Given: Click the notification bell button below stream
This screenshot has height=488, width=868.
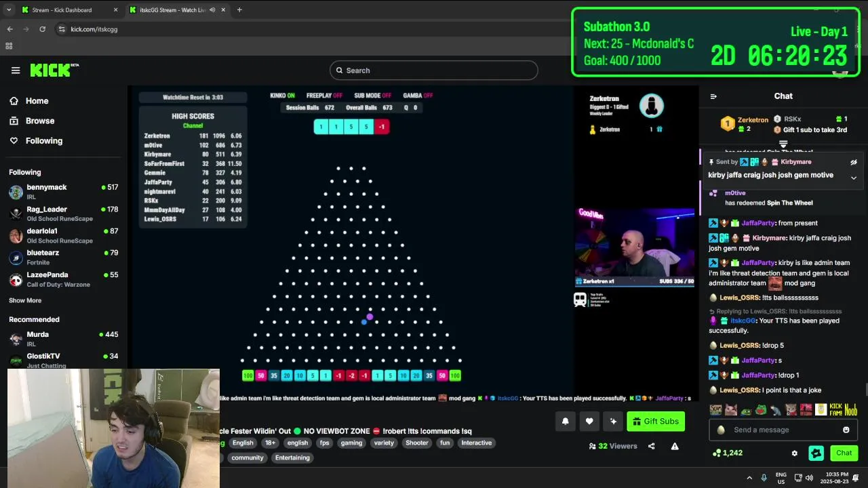Looking at the screenshot, I should (565, 422).
